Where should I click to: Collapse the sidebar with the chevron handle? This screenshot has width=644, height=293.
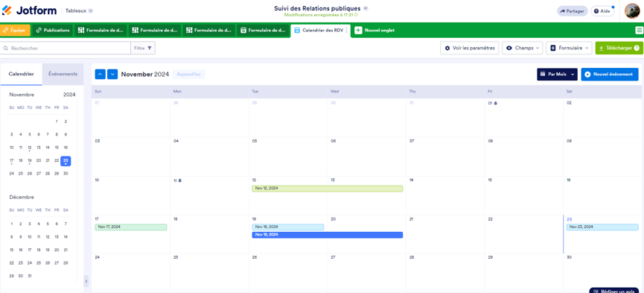coord(86,281)
